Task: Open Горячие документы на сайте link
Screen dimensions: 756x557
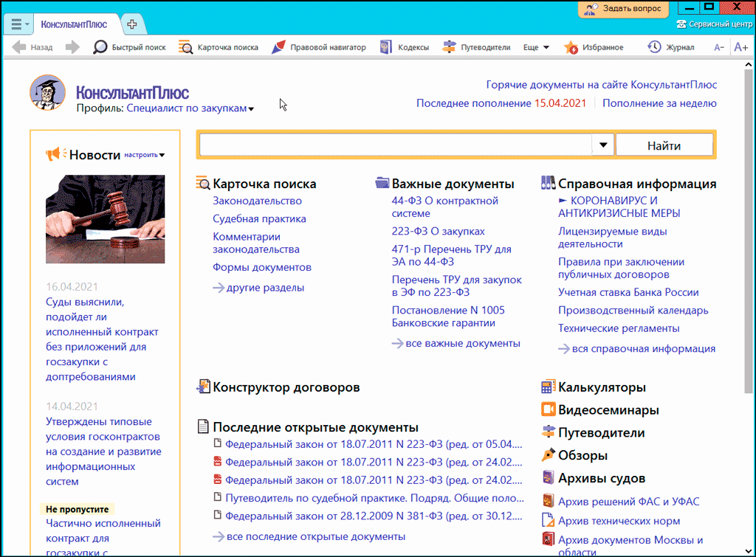Action: click(601, 85)
